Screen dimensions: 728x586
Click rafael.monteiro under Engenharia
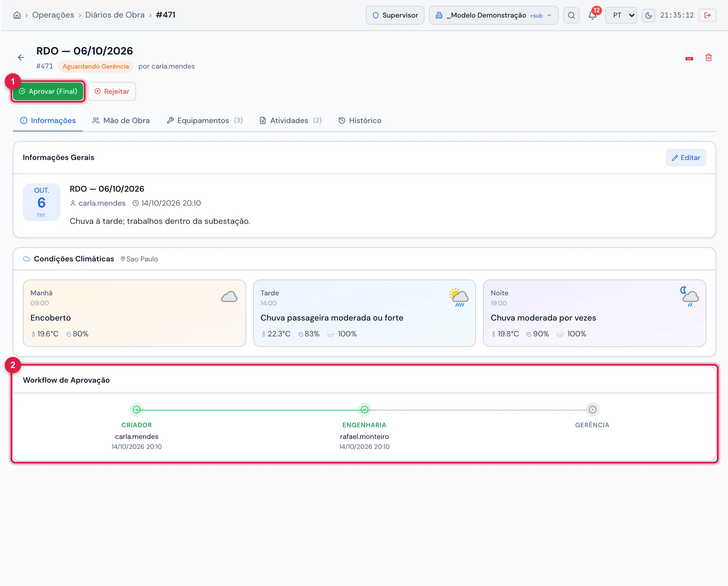(364, 437)
